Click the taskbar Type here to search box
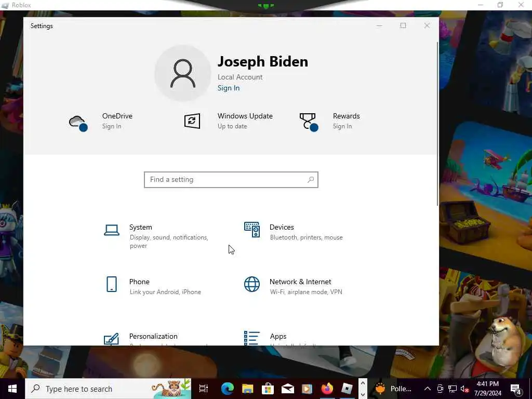Screen dimensions: 532x399 108,389
